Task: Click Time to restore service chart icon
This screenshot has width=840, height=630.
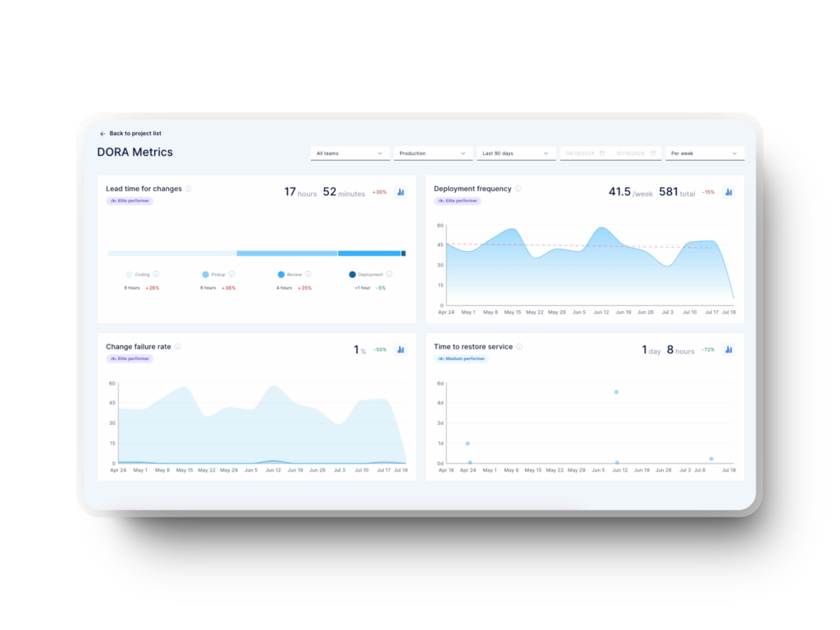Action: click(728, 349)
